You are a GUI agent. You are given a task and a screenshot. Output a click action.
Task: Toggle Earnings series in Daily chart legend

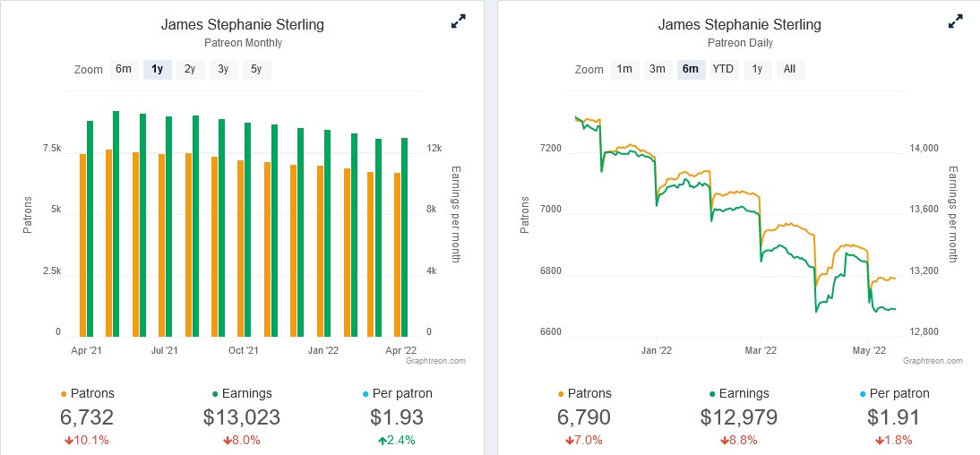coord(739,394)
